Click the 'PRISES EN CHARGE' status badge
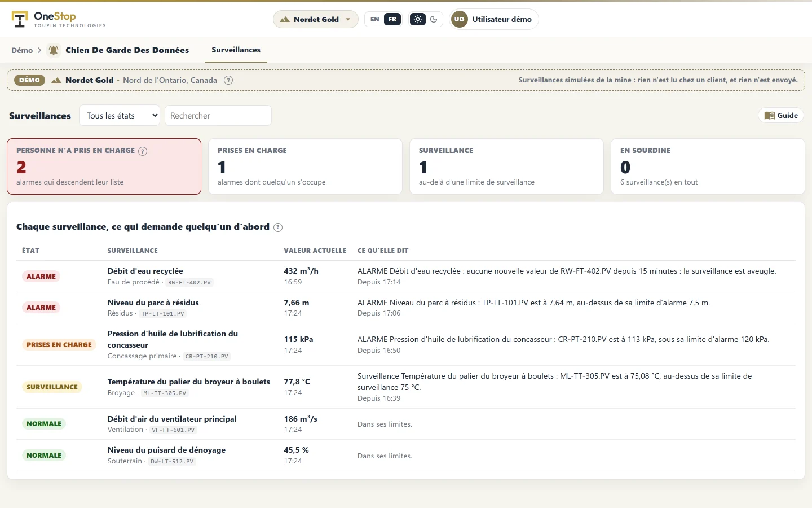This screenshot has height=508, width=812. (59, 345)
